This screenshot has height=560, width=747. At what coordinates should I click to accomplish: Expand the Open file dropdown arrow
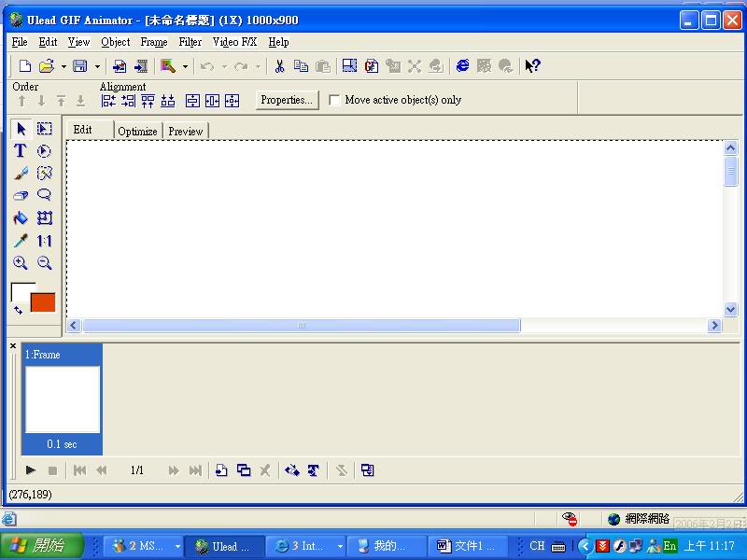click(63, 66)
